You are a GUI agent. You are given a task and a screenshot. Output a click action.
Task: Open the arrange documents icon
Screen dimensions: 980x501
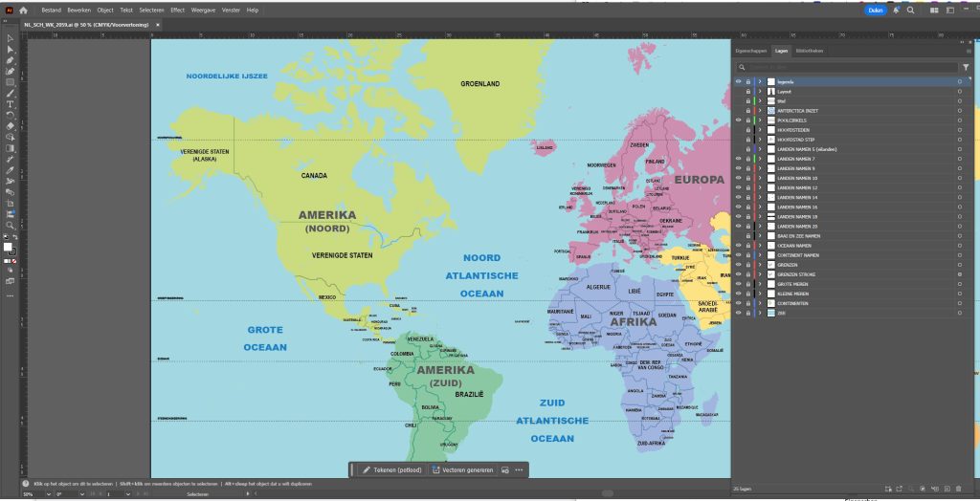click(x=934, y=10)
